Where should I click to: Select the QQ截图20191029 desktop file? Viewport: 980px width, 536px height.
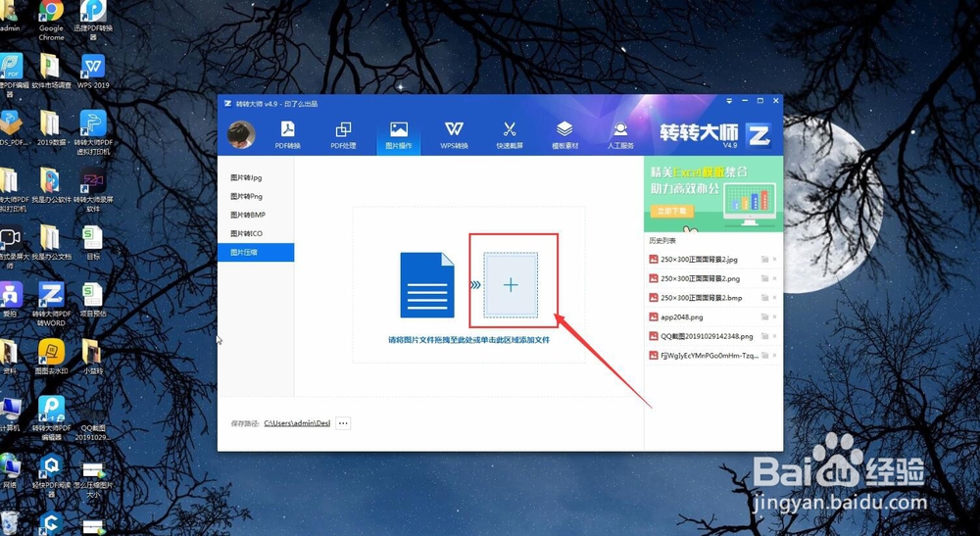pyautogui.click(x=93, y=424)
